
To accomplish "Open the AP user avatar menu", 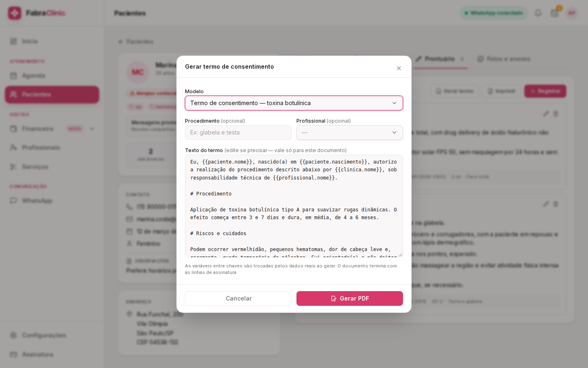I will (x=572, y=13).
